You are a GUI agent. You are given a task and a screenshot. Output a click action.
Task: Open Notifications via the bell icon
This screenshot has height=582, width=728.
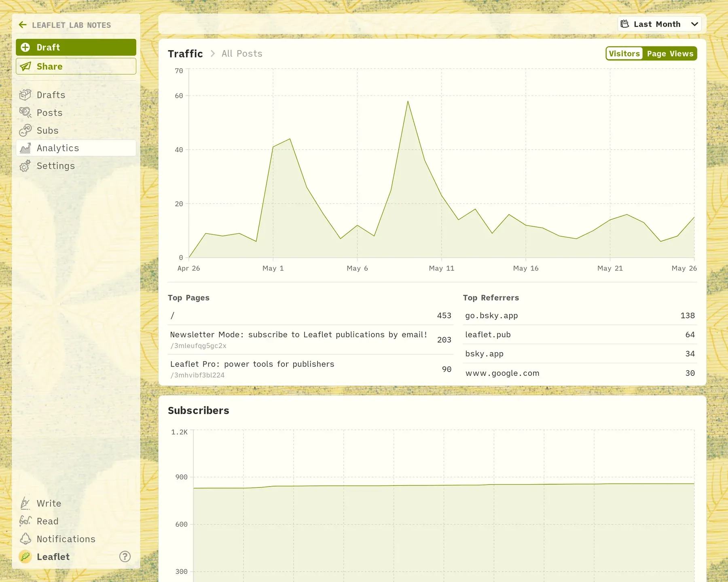click(x=25, y=539)
